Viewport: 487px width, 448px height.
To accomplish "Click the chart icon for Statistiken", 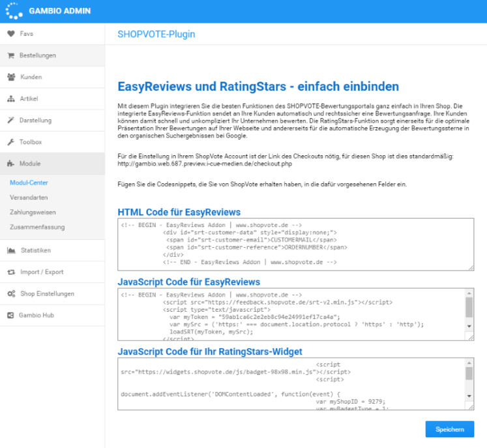I will pyautogui.click(x=10, y=250).
